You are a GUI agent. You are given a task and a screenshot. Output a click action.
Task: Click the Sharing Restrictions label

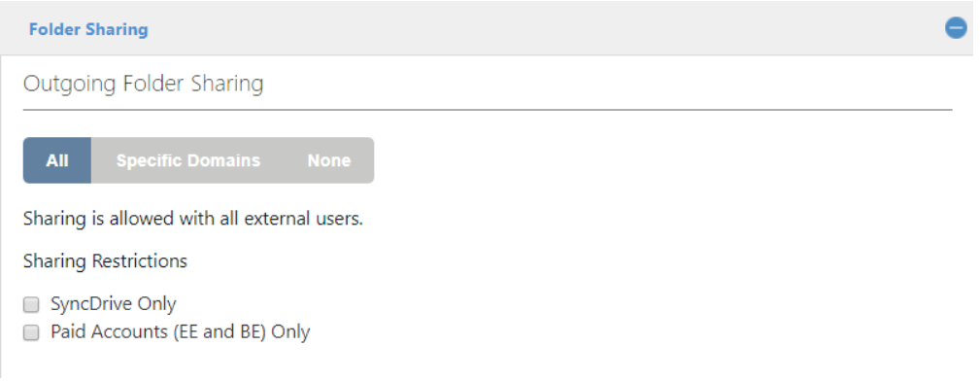point(105,260)
